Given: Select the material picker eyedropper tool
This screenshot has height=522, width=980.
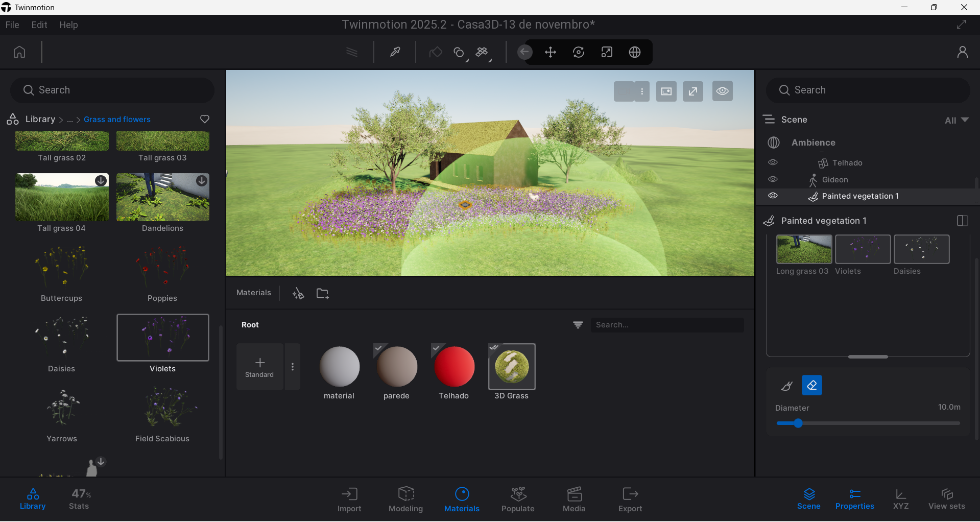Looking at the screenshot, I should (395, 52).
